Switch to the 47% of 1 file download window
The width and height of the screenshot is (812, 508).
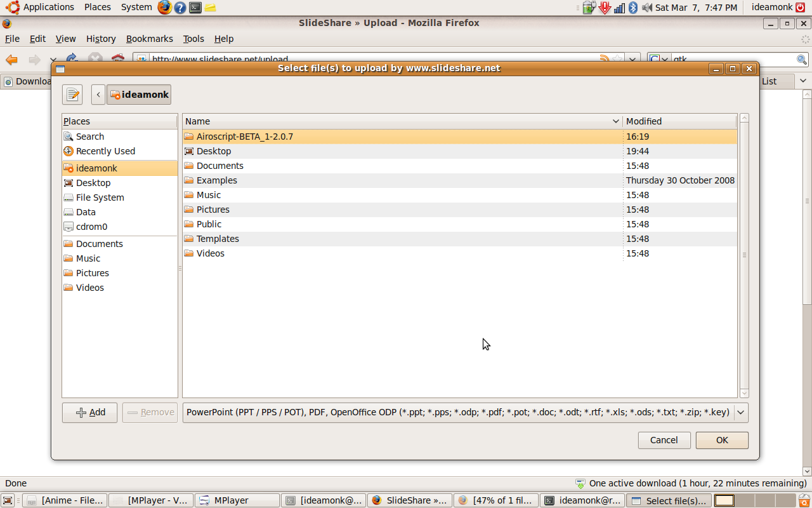[x=496, y=500]
